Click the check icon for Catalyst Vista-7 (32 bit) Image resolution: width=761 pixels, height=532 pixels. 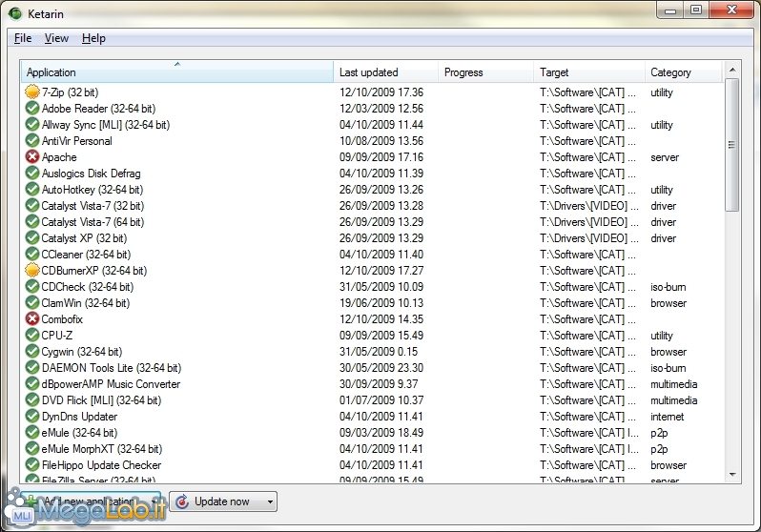(x=32, y=205)
